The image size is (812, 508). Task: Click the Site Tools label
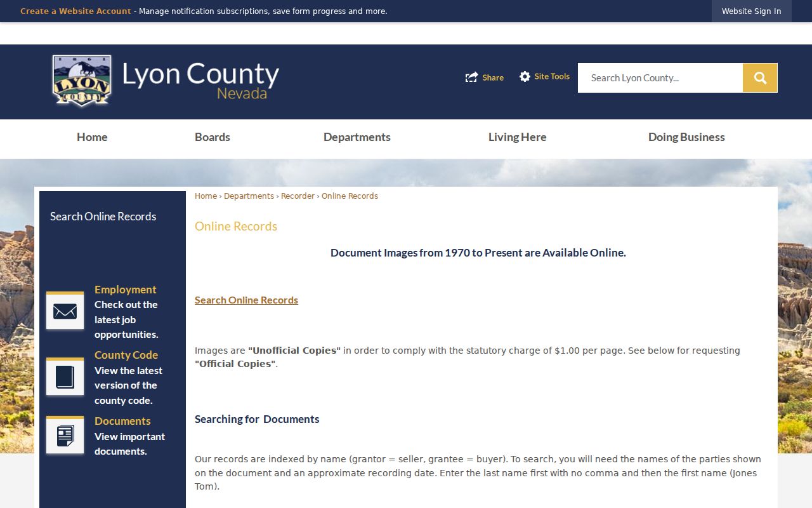tap(552, 76)
